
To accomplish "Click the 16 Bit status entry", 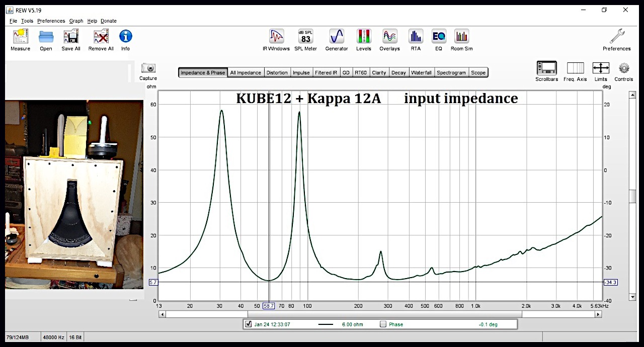I will (74, 337).
